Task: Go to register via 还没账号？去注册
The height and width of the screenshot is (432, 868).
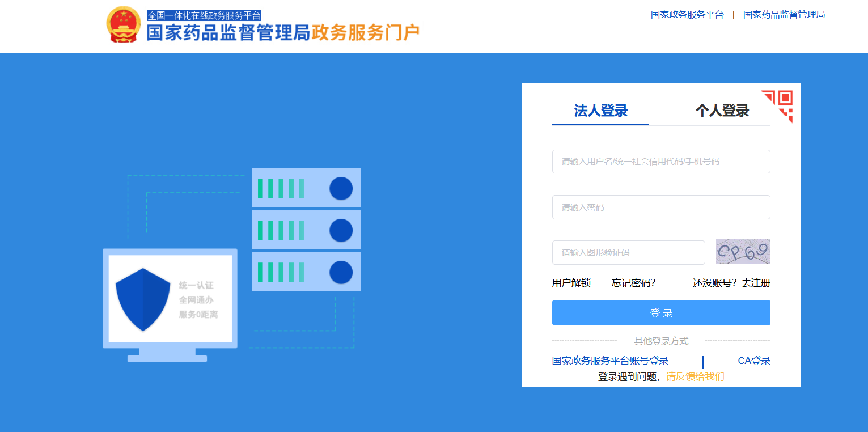Action: point(731,283)
